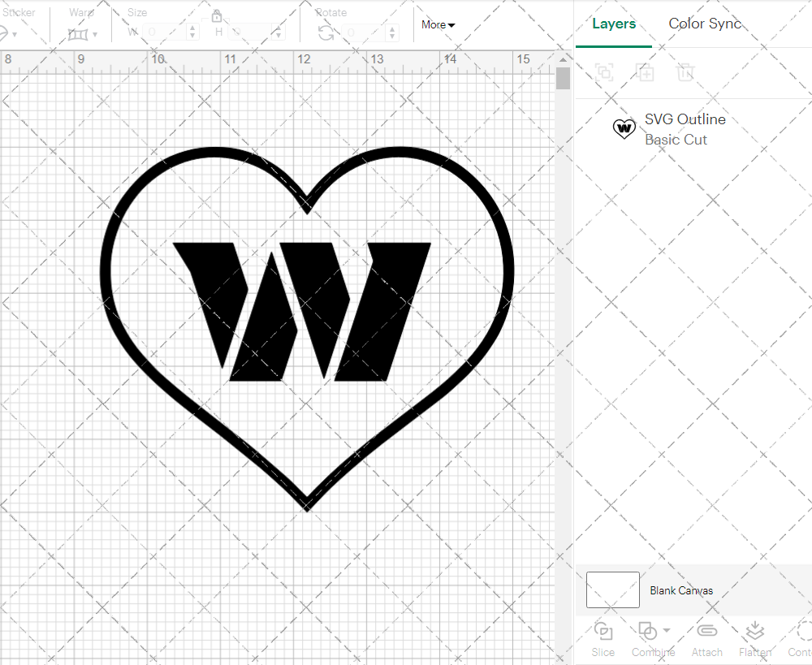Click the Slice tool icon
This screenshot has height=665, width=812.
603,632
